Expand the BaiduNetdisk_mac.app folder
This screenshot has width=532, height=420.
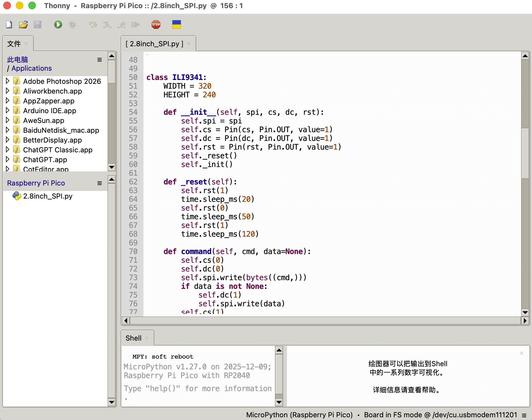(x=8, y=130)
